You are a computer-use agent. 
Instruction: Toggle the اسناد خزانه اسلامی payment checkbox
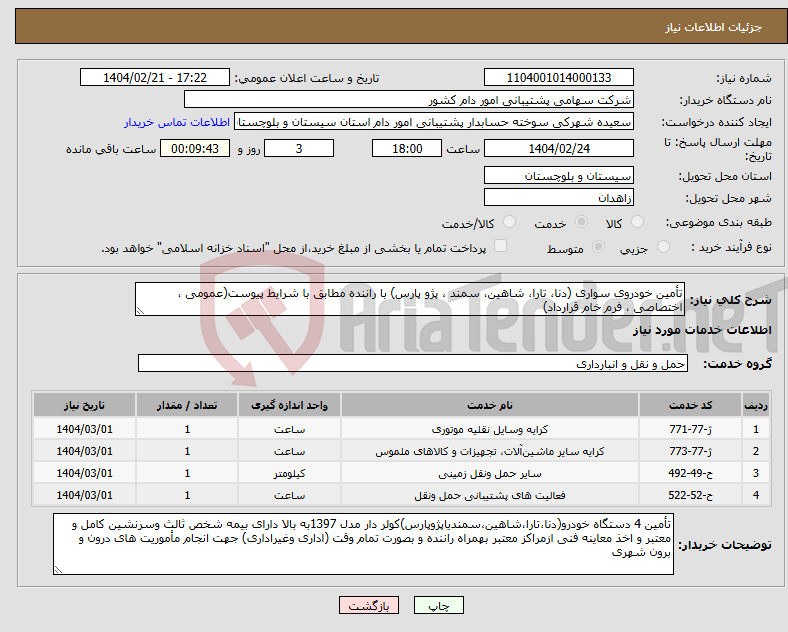coord(500,246)
